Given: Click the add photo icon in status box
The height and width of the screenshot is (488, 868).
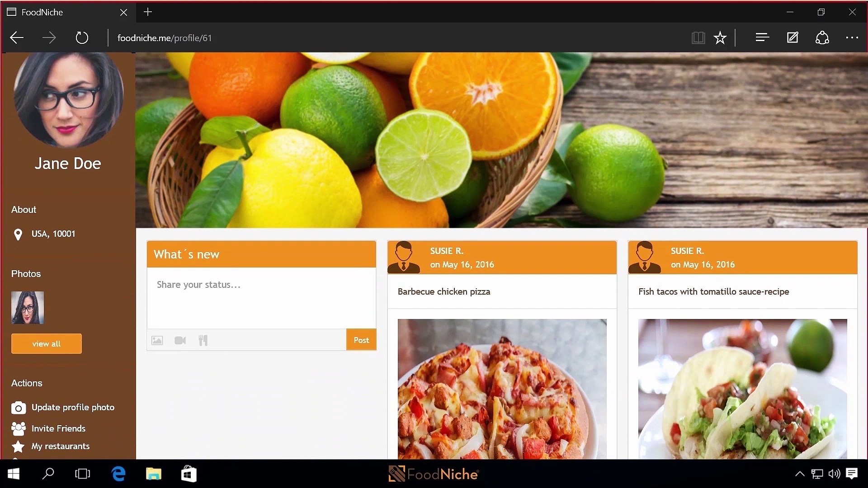Looking at the screenshot, I should tap(157, 340).
